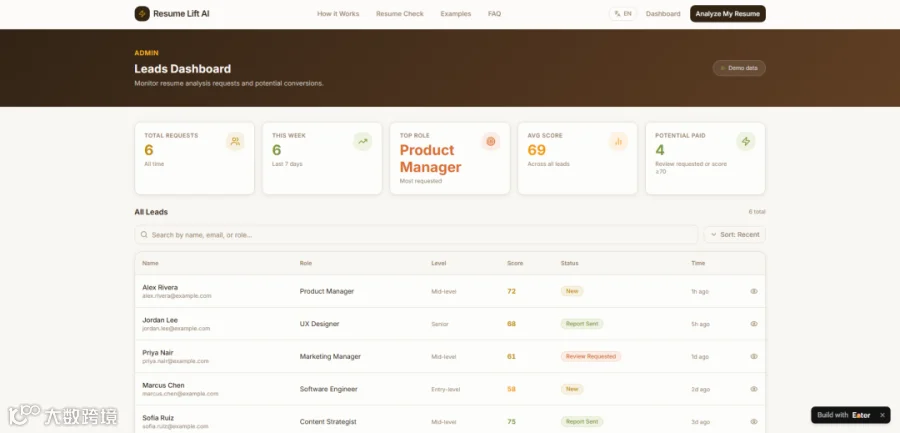
Task: Close the Build with Eator badge
Action: click(882, 415)
